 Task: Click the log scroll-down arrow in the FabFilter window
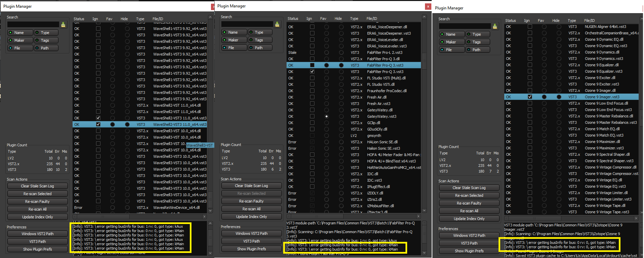424,253
